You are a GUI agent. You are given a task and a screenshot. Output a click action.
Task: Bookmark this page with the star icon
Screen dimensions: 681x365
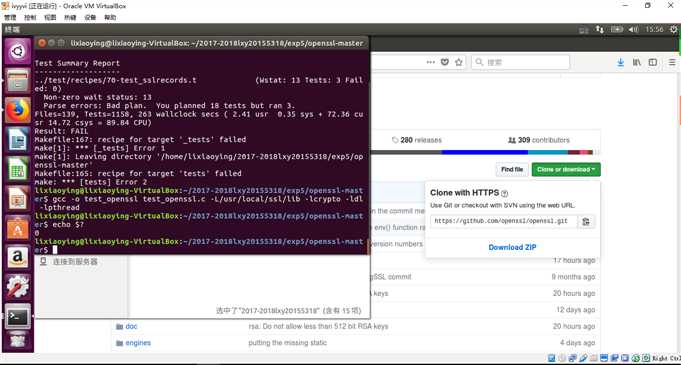click(459, 62)
